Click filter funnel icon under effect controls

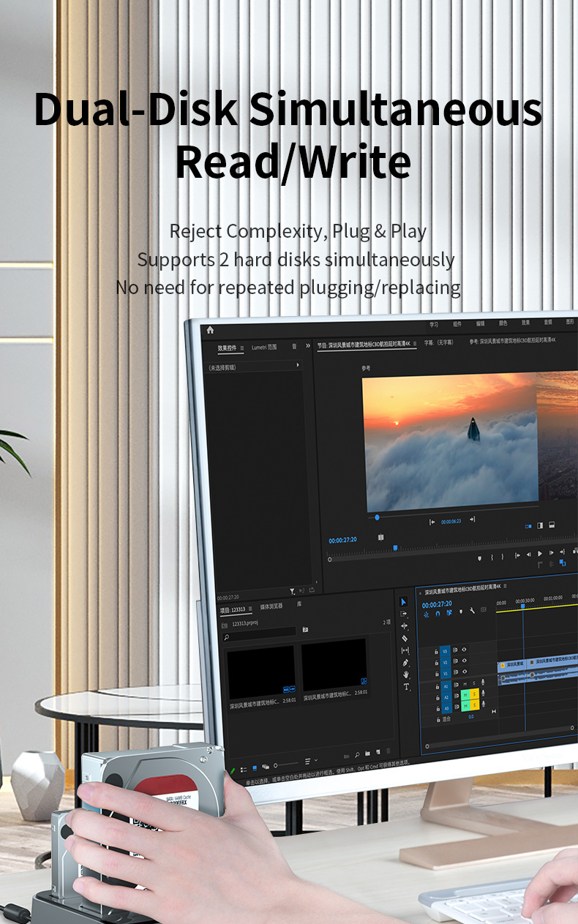(292, 591)
